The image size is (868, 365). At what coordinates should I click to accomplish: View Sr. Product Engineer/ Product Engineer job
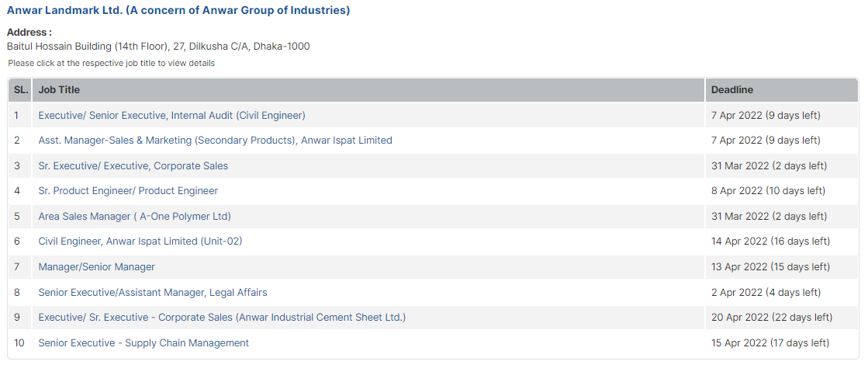click(x=128, y=191)
